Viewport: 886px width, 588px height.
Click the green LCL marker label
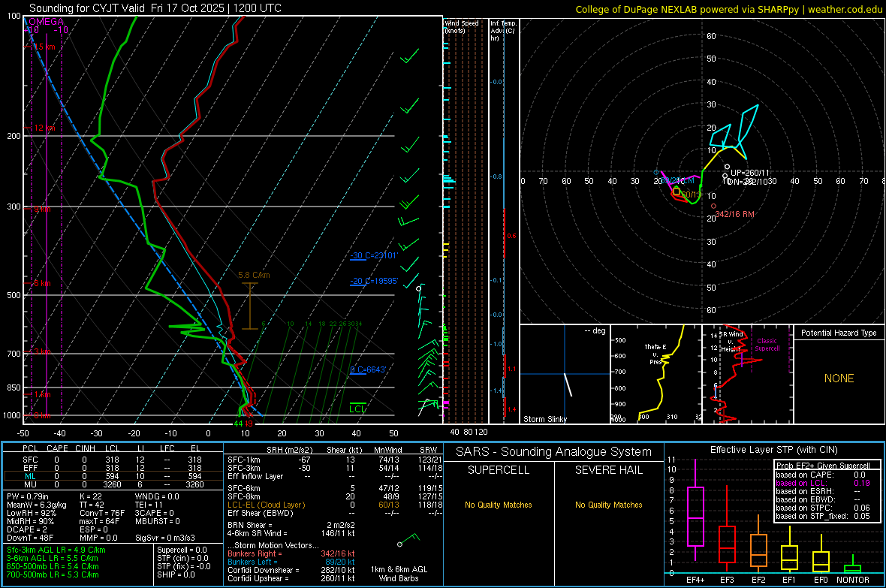357,409
